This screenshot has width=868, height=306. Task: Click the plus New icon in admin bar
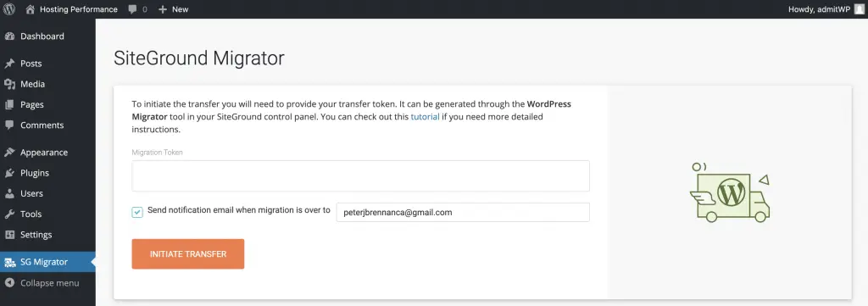(x=162, y=8)
